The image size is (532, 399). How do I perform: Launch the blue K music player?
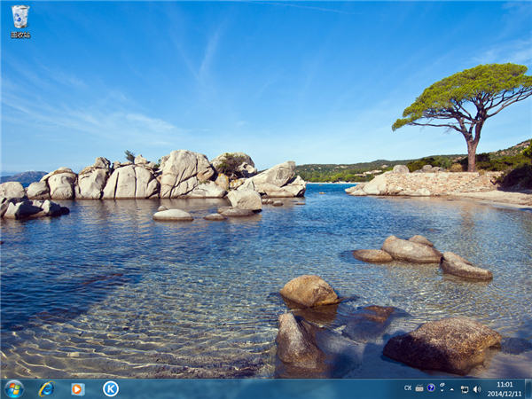[110, 388]
